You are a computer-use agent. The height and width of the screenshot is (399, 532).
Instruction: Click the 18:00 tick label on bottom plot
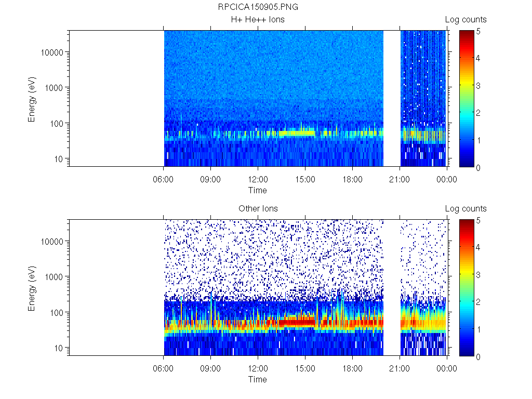pyautogui.click(x=352, y=368)
